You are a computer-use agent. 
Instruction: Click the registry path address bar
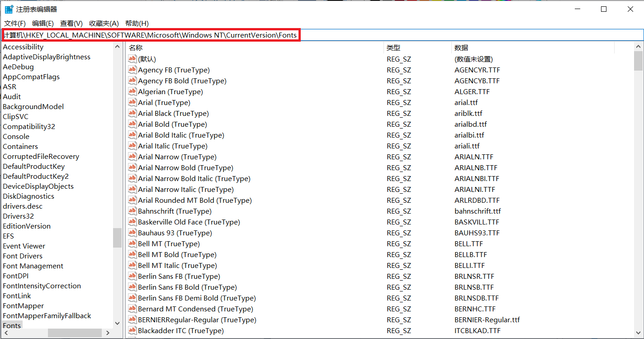(x=322, y=35)
